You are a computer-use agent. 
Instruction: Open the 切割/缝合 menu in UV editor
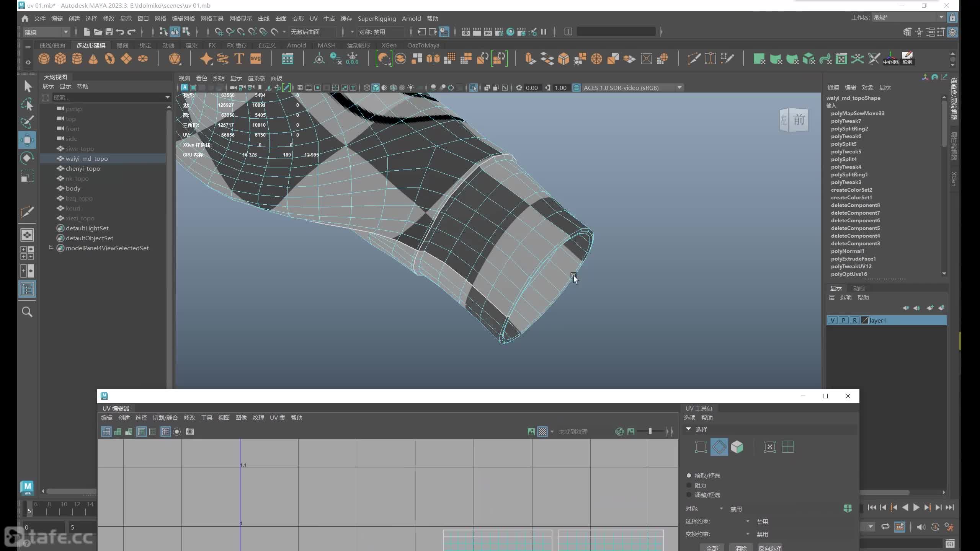tap(165, 417)
